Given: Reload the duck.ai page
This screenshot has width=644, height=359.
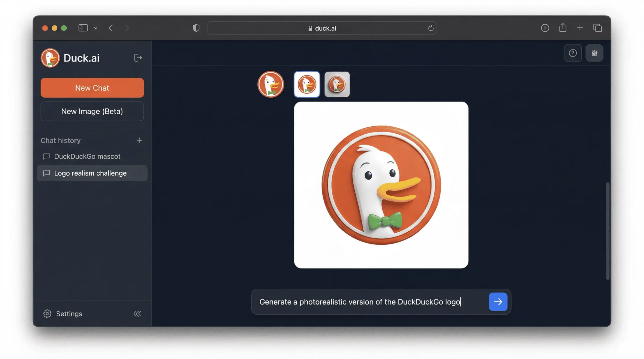Looking at the screenshot, I should (431, 28).
